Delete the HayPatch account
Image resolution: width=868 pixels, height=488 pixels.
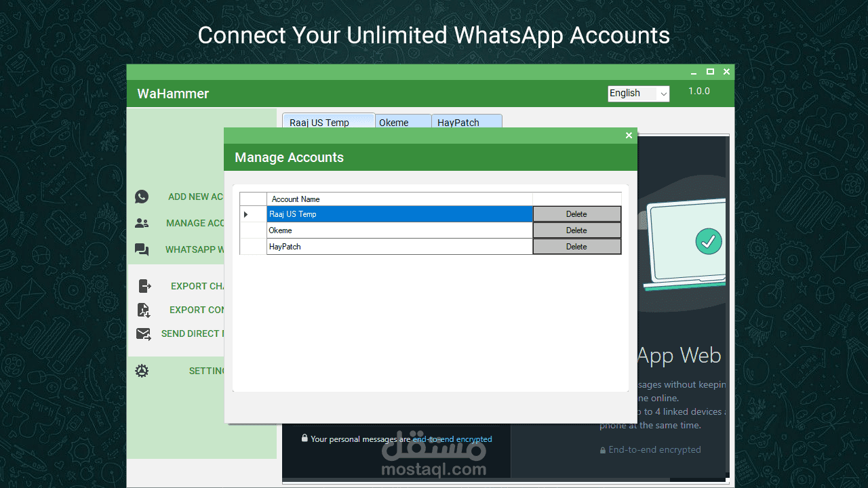tap(576, 247)
